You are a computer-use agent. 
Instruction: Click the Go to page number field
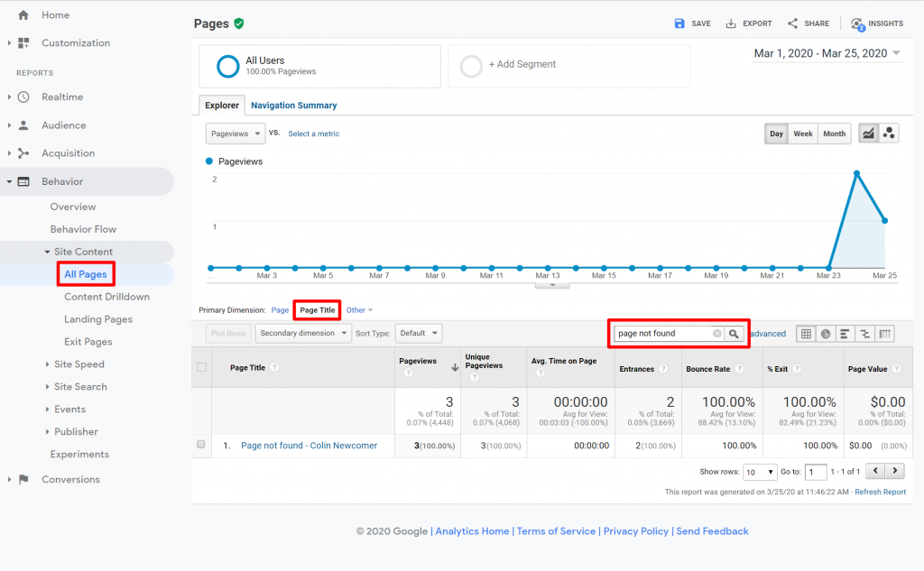coord(816,472)
